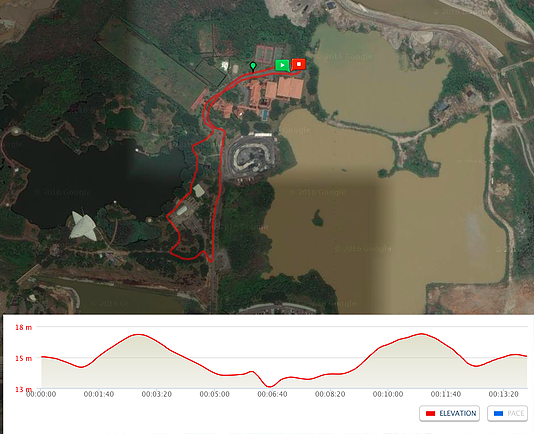Click the first elevation peak near 00:03:00
This screenshot has height=434, width=534.
point(139,335)
